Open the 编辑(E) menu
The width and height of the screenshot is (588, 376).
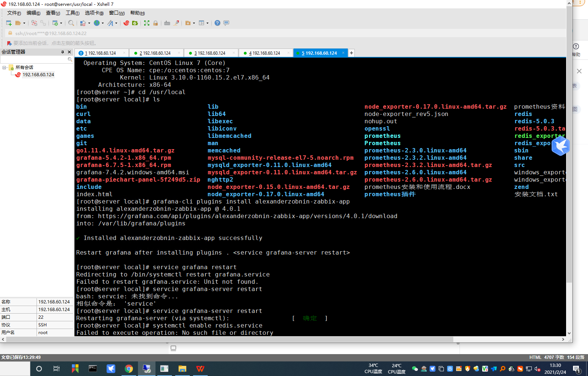33,13
